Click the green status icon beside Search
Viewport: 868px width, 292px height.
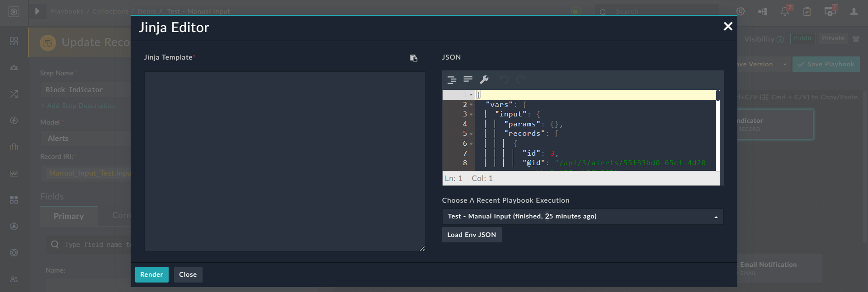click(576, 11)
